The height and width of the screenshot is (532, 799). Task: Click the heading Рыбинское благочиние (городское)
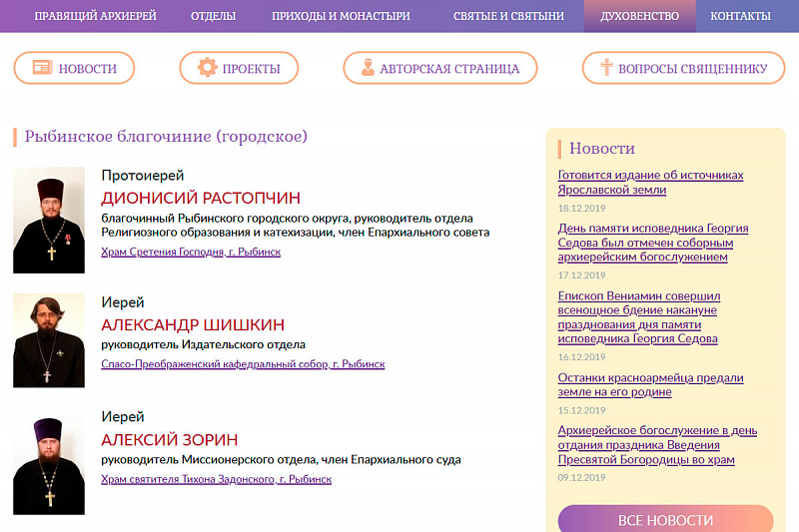[166, 137]
